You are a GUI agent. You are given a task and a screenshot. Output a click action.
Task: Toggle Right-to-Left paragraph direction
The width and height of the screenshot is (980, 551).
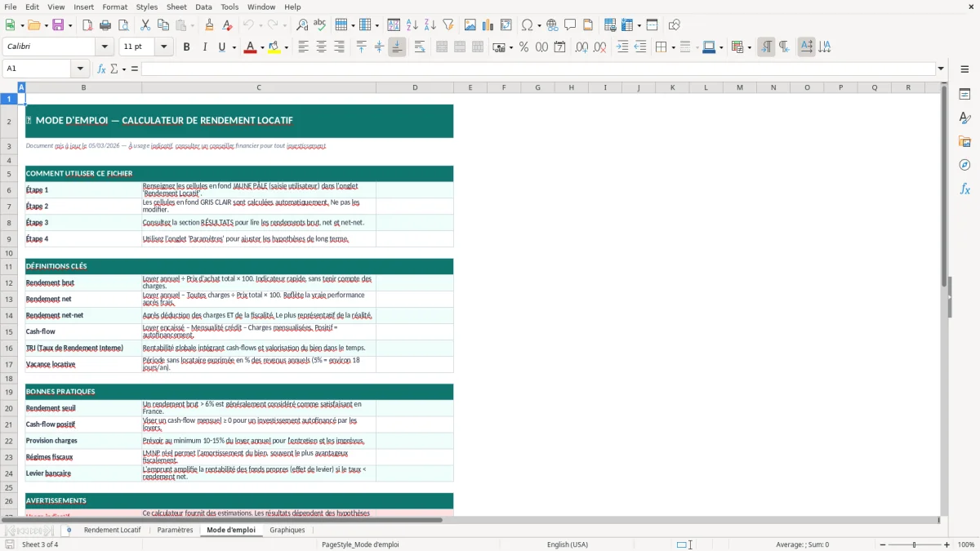(x=784, y=47)
